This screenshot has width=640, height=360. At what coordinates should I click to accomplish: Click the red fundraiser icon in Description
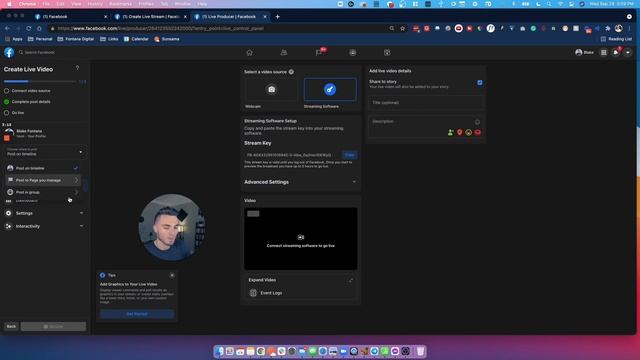[x=478, y=132]
